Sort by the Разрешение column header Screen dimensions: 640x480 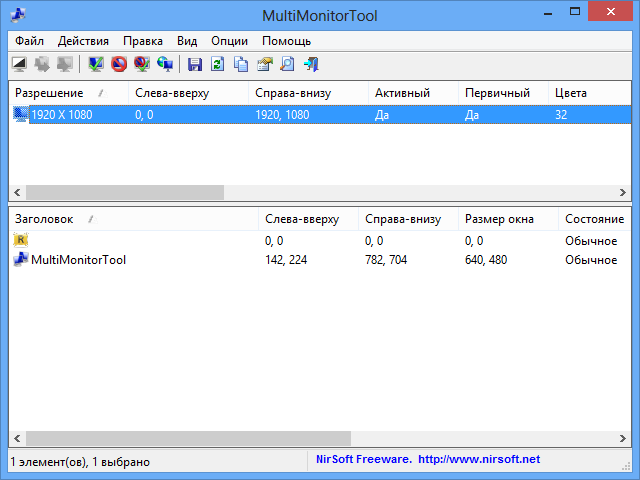tap(69, 93)
